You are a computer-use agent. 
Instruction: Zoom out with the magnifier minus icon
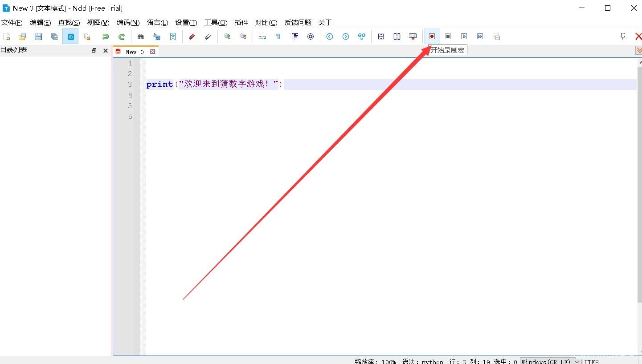(x=243, y=36)
